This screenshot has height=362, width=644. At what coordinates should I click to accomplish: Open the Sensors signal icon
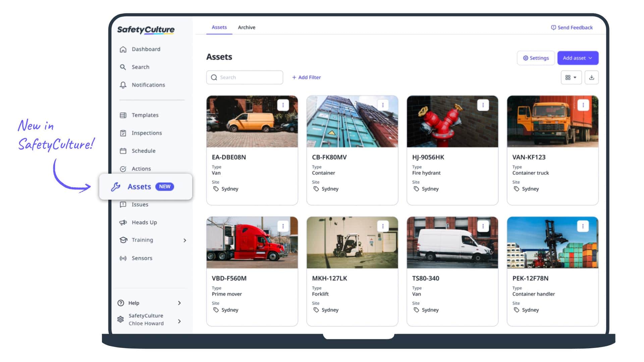pos(123,258)
